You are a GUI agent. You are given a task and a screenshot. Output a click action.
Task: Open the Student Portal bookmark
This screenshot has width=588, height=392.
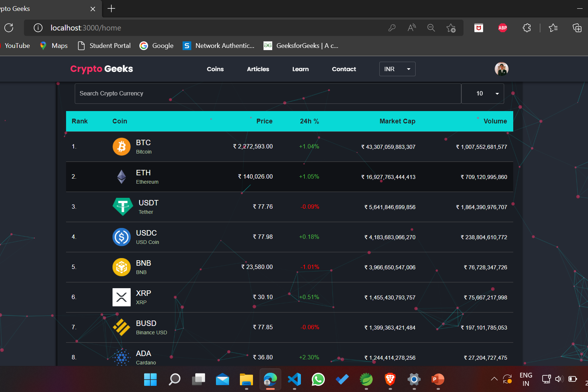click(x=104, y=46)
